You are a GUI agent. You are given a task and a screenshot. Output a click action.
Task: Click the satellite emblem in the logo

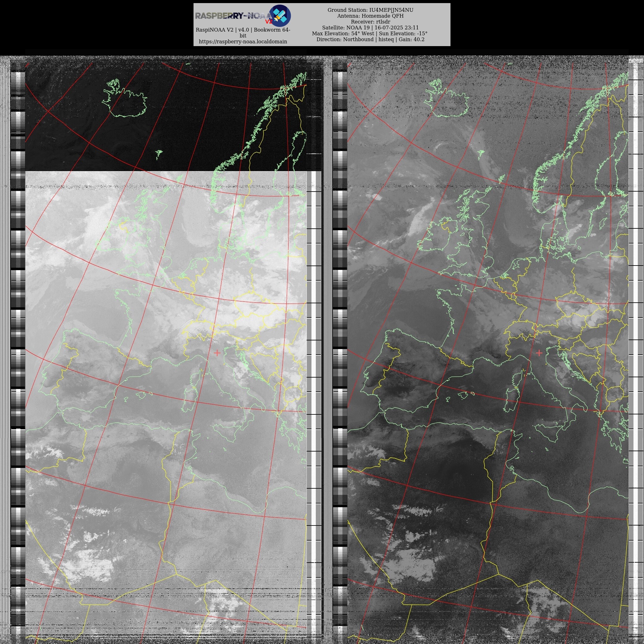(x=280, y=16)
